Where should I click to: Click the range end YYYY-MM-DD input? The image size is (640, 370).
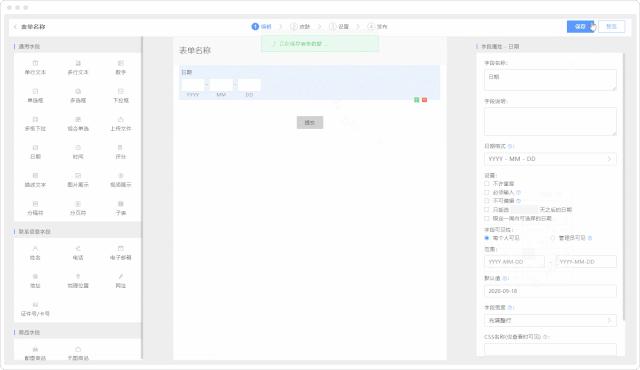click(x=586, y=261)
